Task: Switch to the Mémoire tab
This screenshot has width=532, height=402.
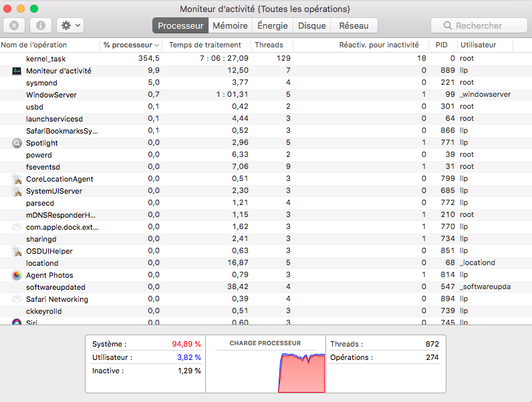Action: [230, 25]
